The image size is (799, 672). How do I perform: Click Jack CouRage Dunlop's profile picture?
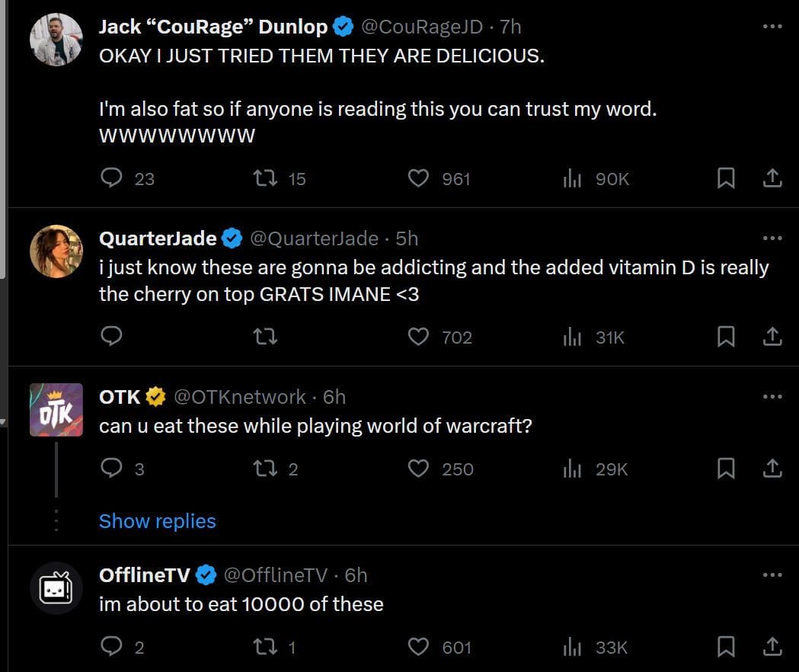56,40
